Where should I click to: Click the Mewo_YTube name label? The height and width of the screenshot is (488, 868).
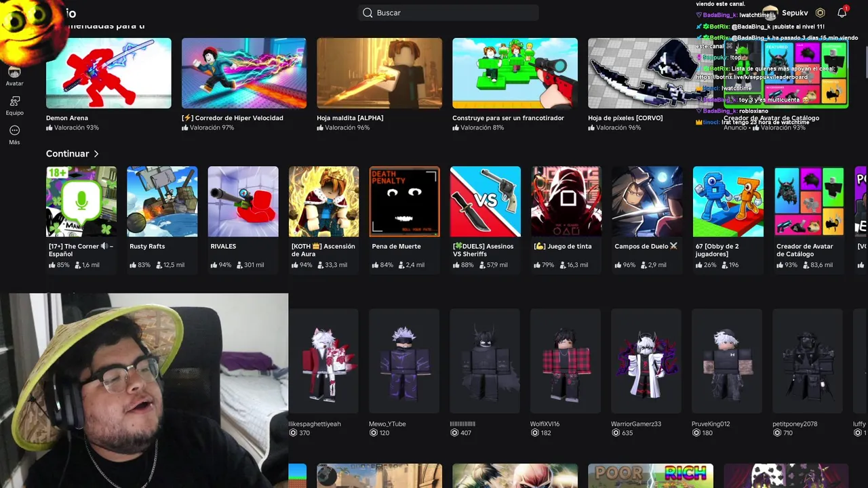pos(387,424)
